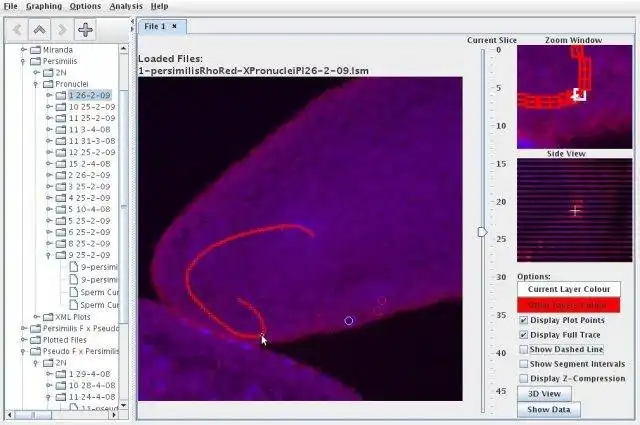This screenshot has width=640, height=425.
Task: Click the loaded filename 1-persimilisRhoRed-XPronucleiPI26-2-09.lsm
Action: pyautogui.click(x=253, y=71)
